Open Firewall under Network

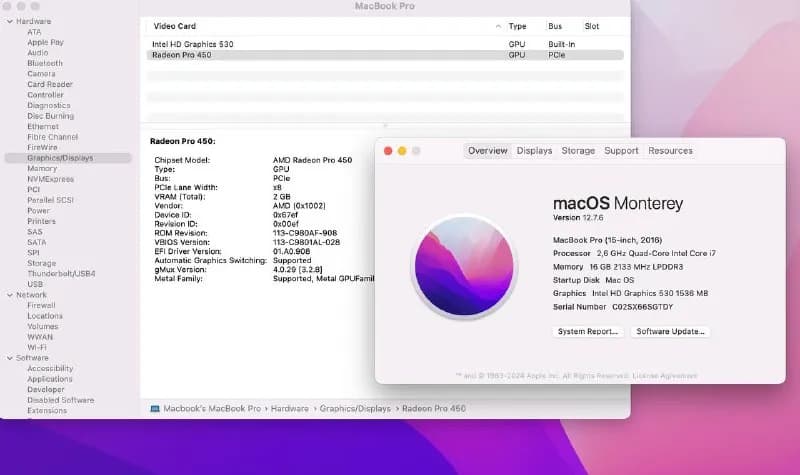[41, 305]
